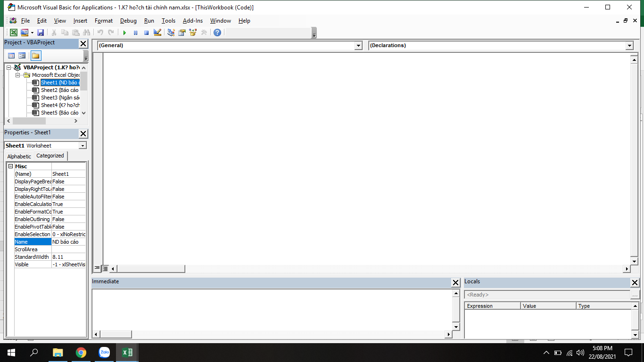The height and width of the screenshot is (362, 644).
Task: Select Sheet5 in the project tree
Action: [x=59, y=113]
